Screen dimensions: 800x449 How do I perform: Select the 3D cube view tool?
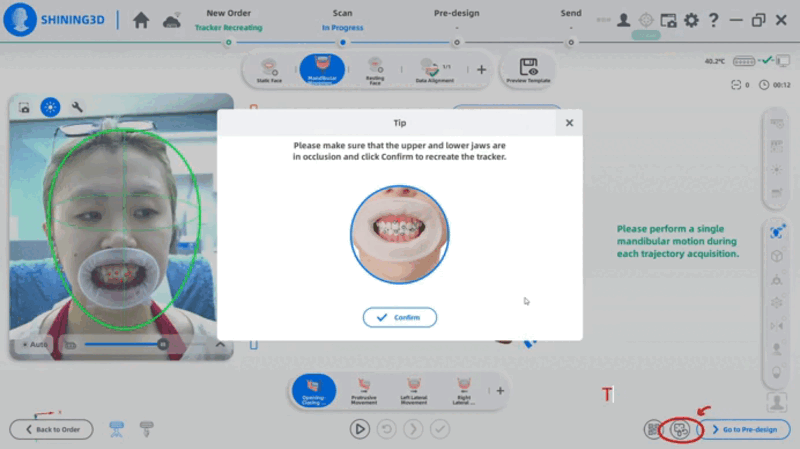click(777, 256)
